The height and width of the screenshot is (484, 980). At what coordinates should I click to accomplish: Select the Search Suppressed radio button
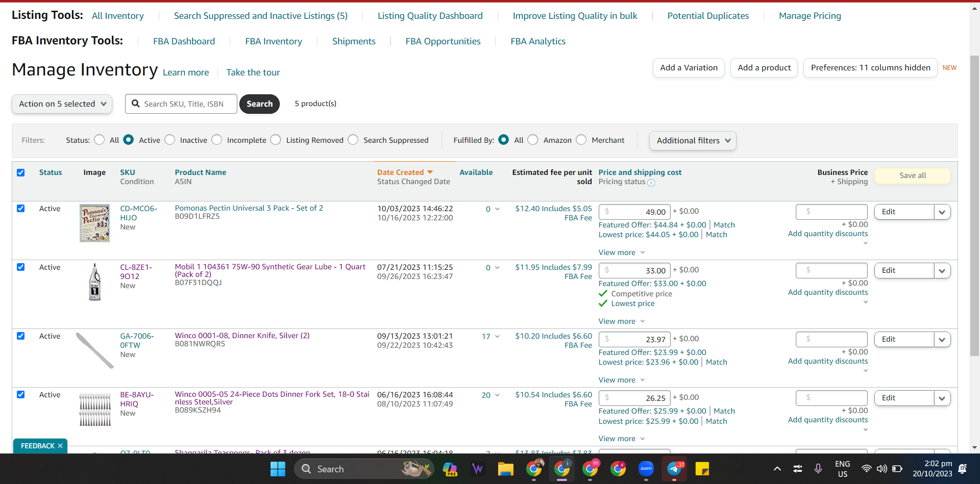tap(353, 140)
